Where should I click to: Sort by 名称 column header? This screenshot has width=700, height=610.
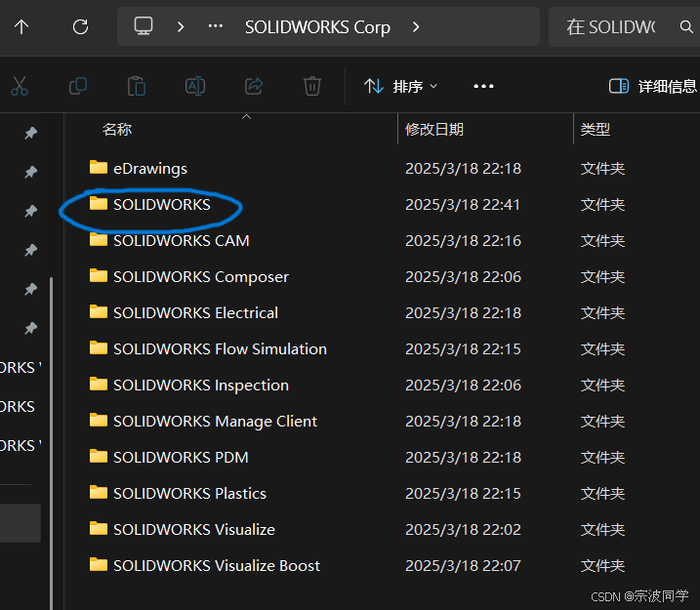click(x=117, y=130)
